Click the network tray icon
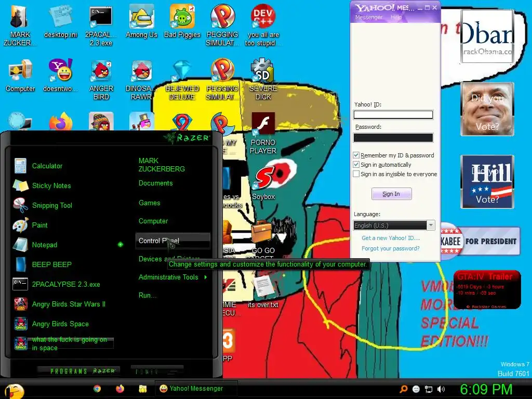This screenshot has height=399, width=532. 429,389
